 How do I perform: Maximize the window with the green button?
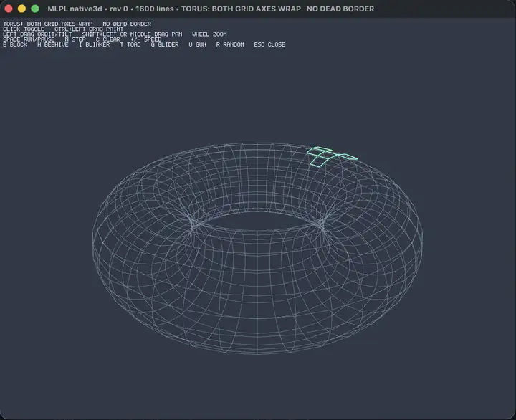35,9
